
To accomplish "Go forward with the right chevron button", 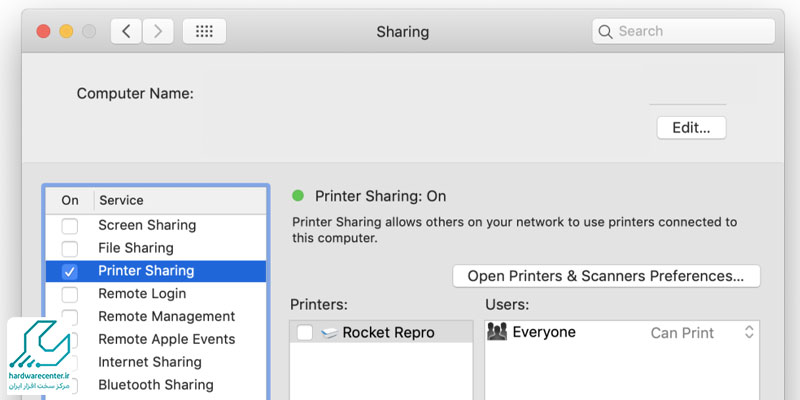I will [x=158, y=32].
